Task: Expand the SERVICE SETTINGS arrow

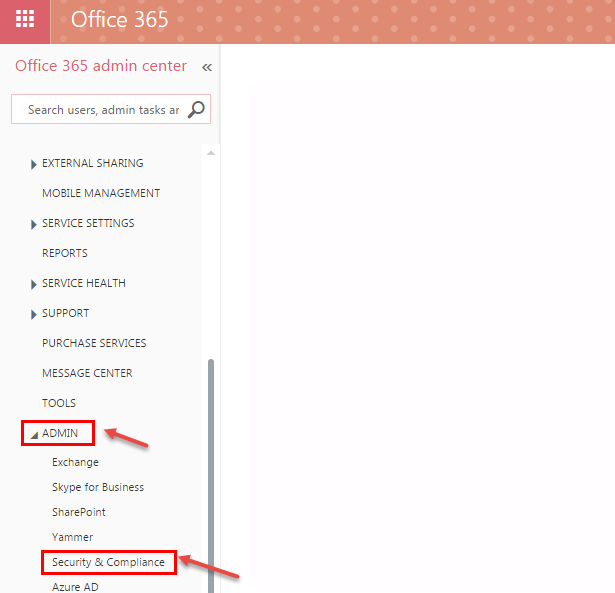Action: 33,224
